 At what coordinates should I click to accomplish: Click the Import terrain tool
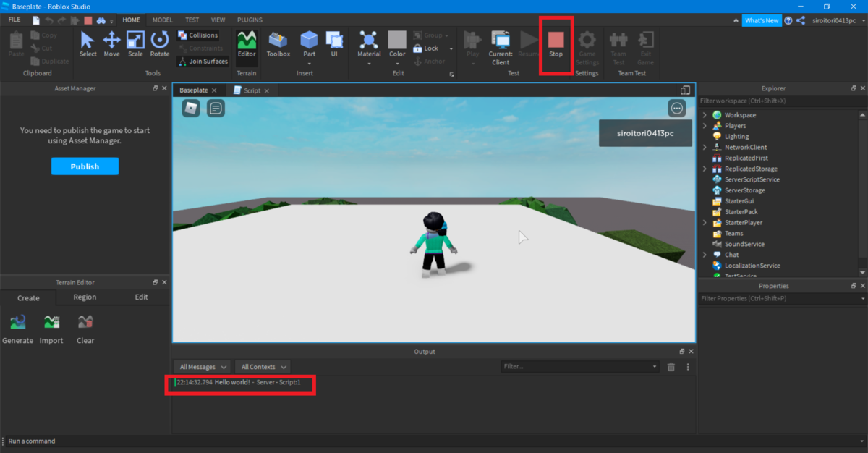click(51, 329)
